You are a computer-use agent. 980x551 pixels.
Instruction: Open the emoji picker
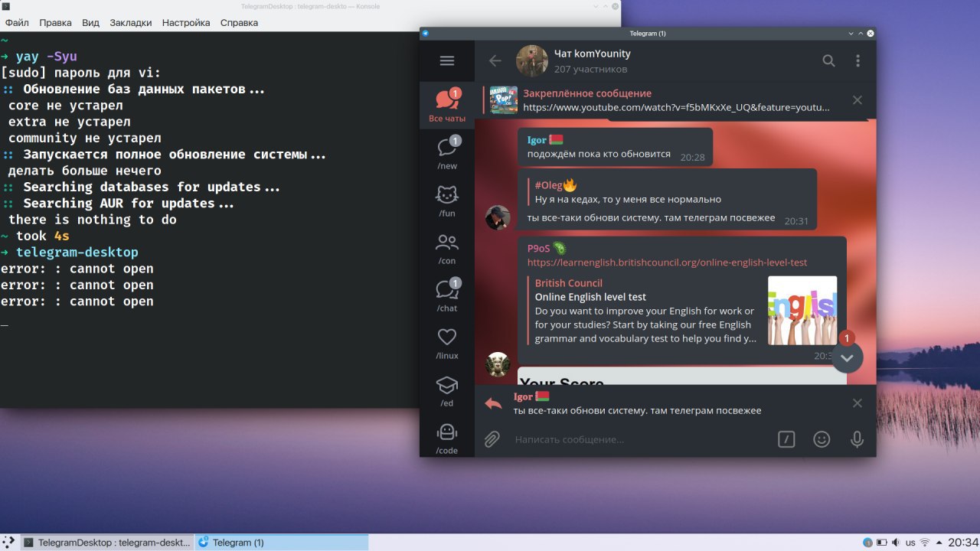point(822,439)
